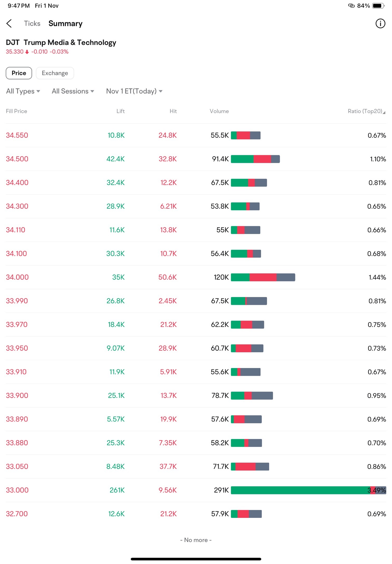392x564 pixels.
Task: Select the 34.400 fill price row
Action: [196, 182]
